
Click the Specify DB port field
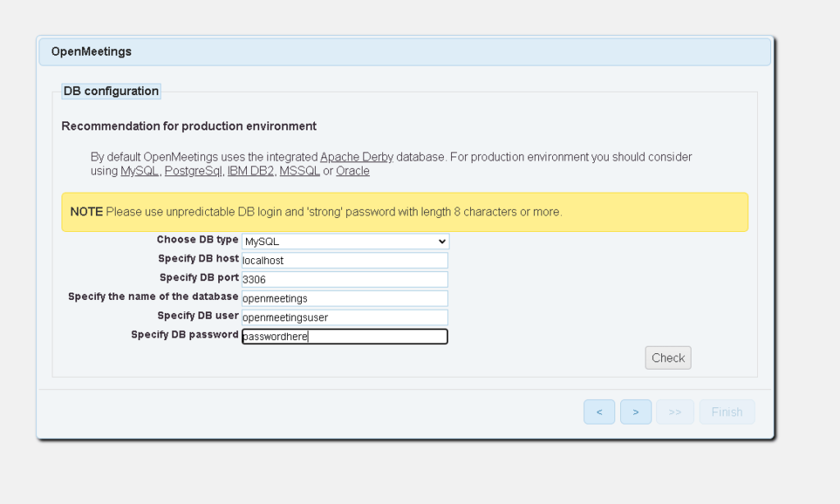click(345, 279)
